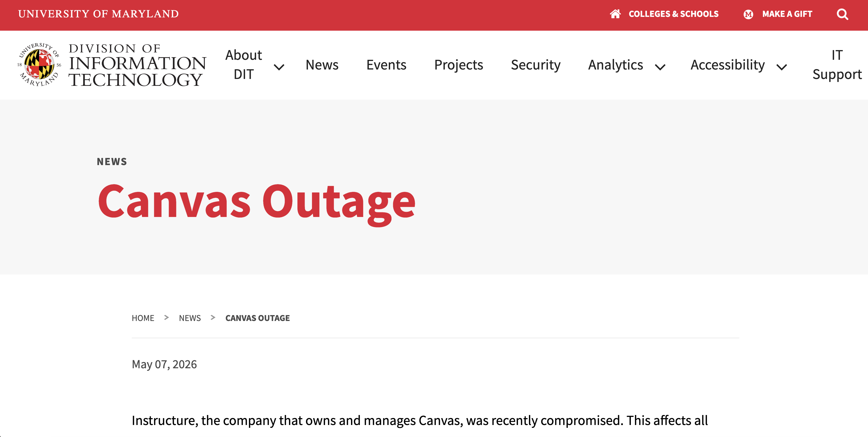Open the Projects navigation item
This screenshot has height=437, width=868.
[x=459, y=65]
